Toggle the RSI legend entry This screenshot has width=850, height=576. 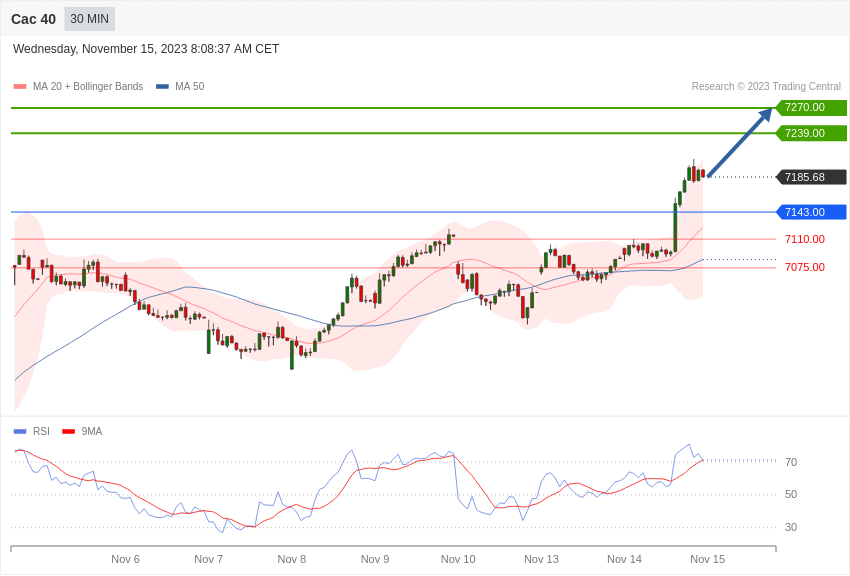click(x=41, y=432)
